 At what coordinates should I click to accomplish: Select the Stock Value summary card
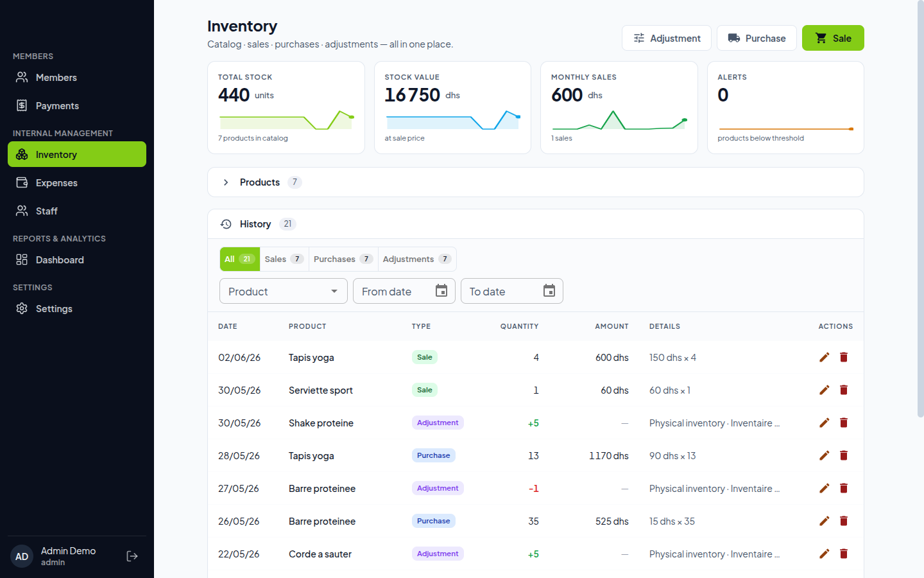452,107
